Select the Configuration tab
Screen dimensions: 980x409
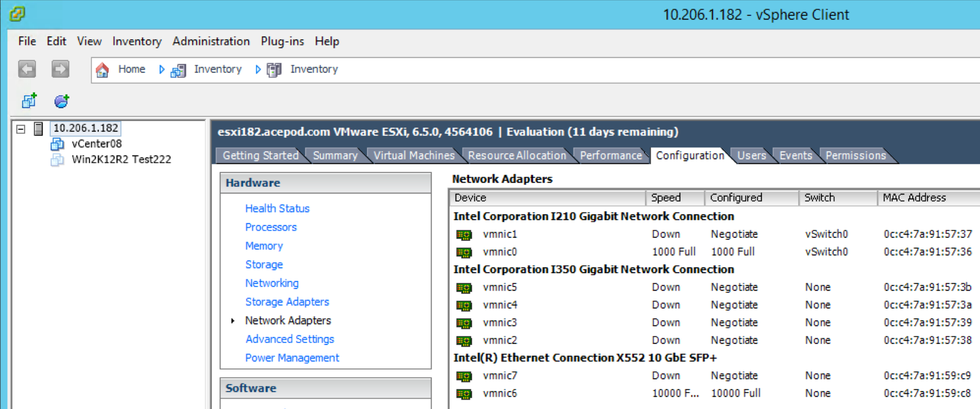coord(690,155)
